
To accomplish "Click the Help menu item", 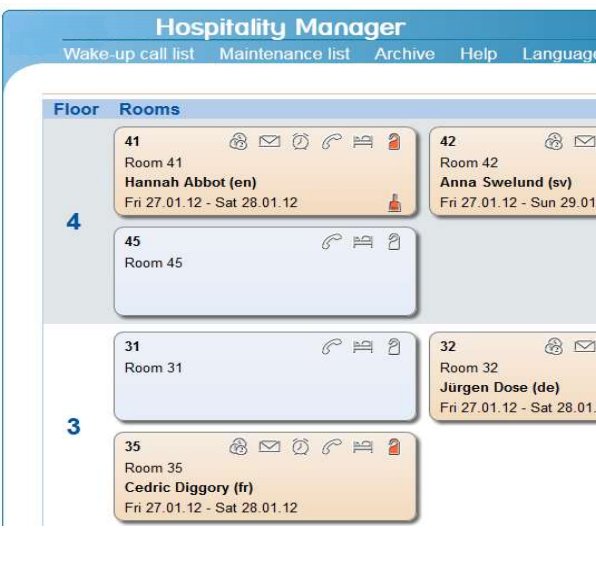I will click(x=479, y=54).
